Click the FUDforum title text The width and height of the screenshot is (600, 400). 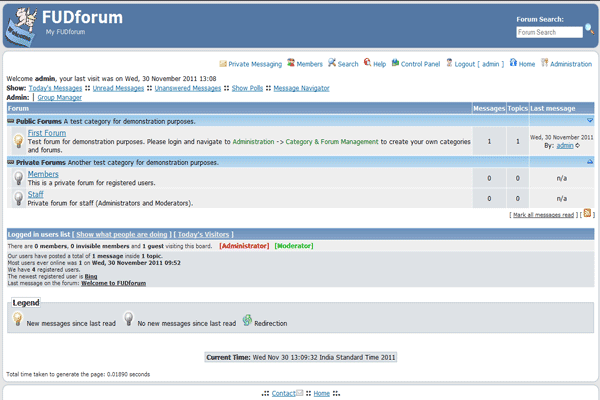click(x=82, y=17)
